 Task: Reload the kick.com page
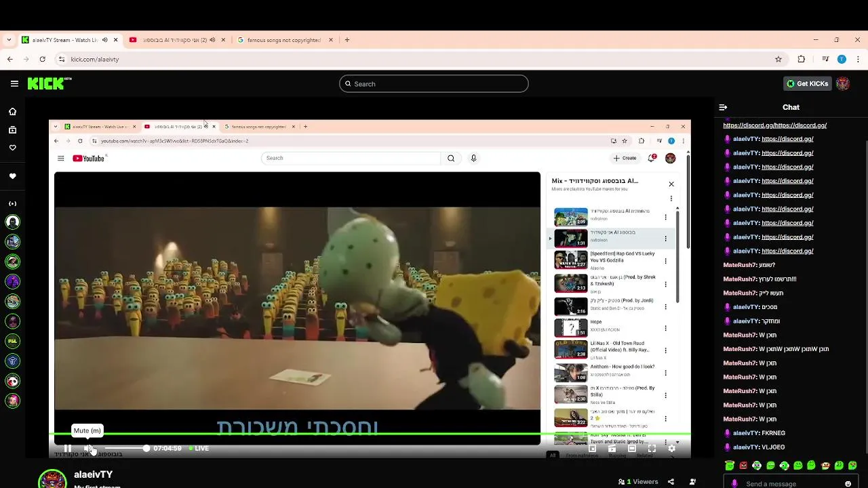click(x=42, y=59)
